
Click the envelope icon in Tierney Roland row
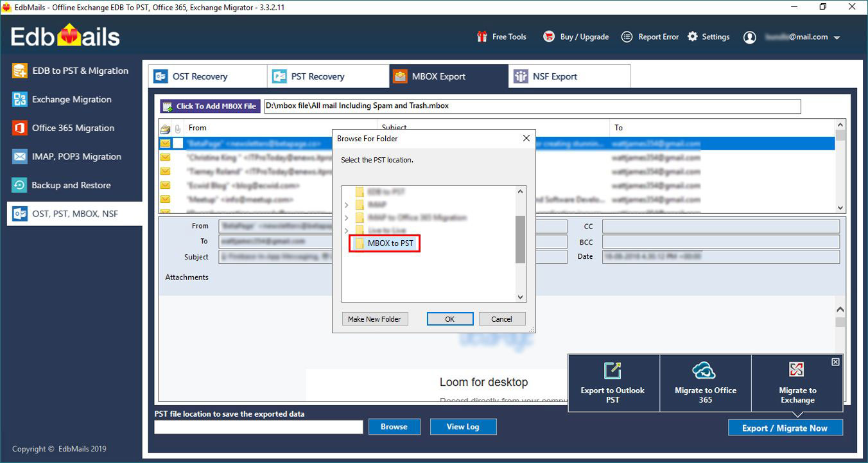165,171
